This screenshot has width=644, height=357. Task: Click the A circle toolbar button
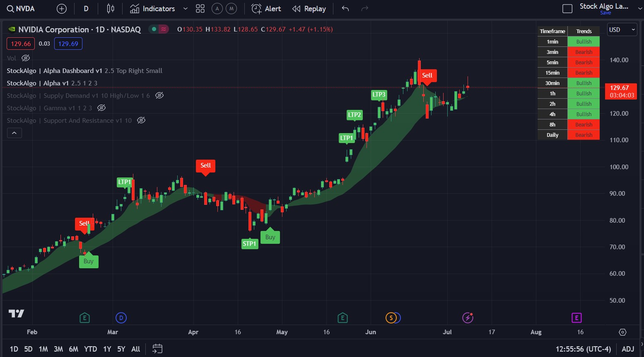[217, 9]
